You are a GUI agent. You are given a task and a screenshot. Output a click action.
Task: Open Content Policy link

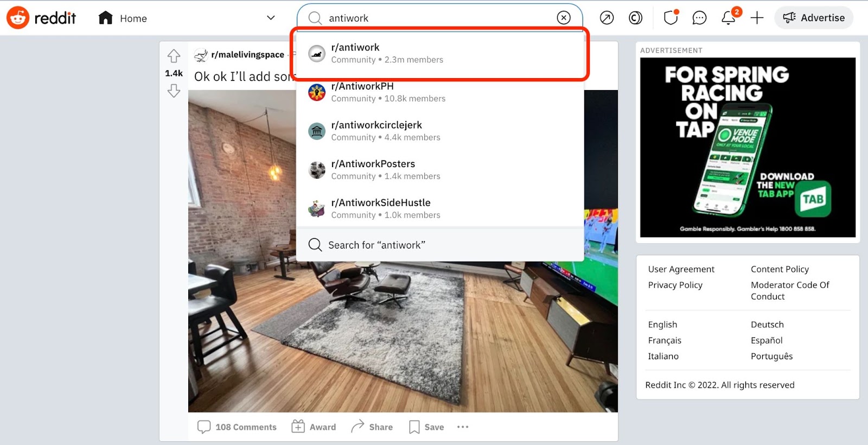(x=780, y=269)
